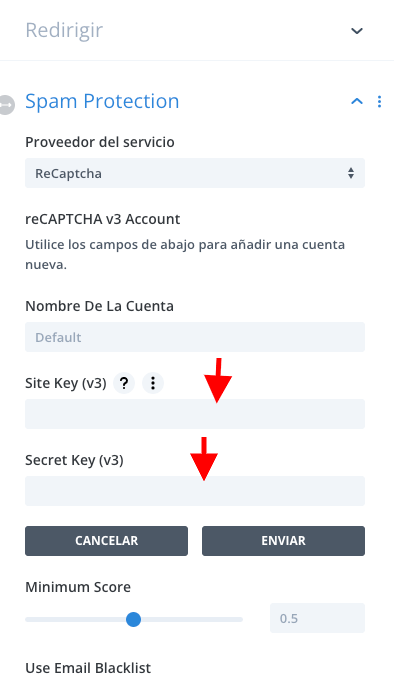The height and width of the screenshot is (677, 394).
Task: Open the help tooltip for Site Key (v3)
Action: [124, 383]
